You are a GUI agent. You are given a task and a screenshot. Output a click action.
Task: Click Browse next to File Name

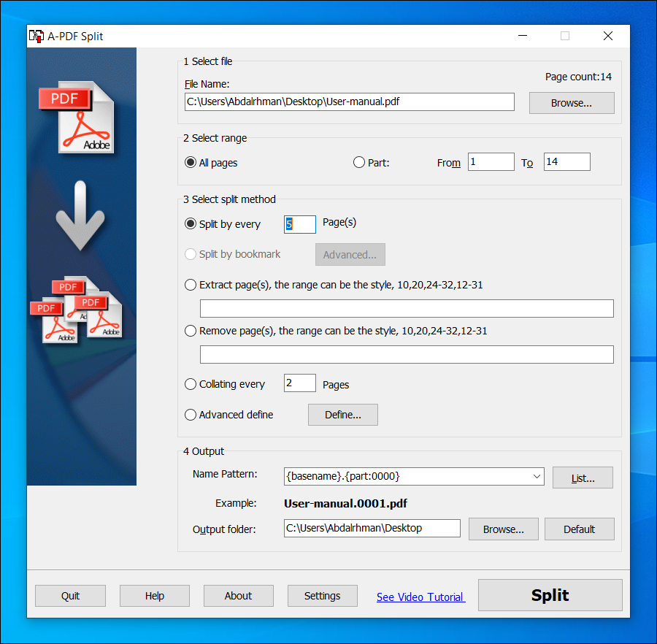pos(572,103)
